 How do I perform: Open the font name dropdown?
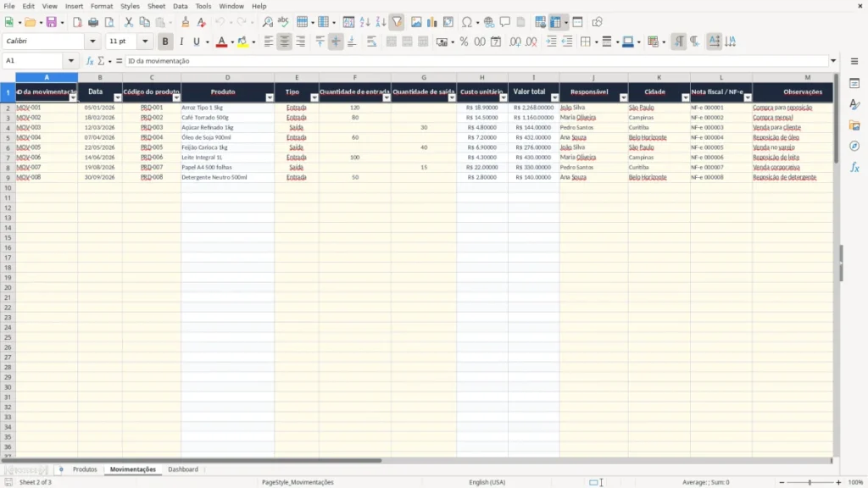(x=92, y=41)
